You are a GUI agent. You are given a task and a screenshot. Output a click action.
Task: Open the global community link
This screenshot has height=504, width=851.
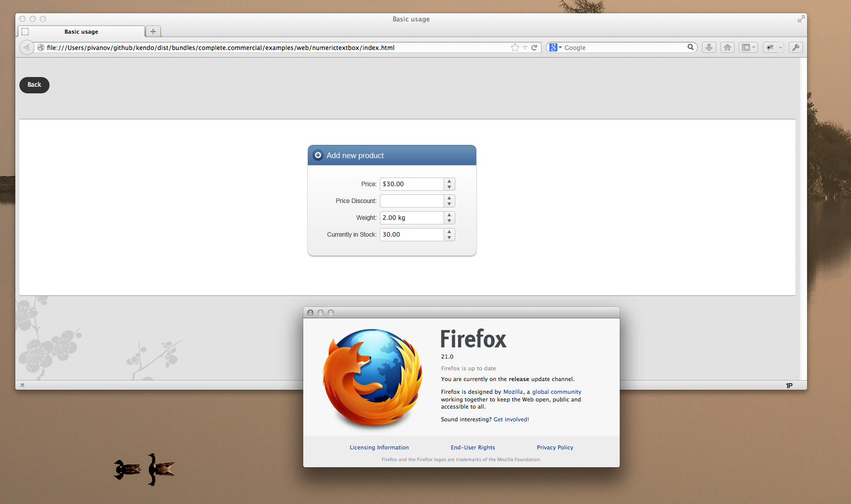pos(556,392)
